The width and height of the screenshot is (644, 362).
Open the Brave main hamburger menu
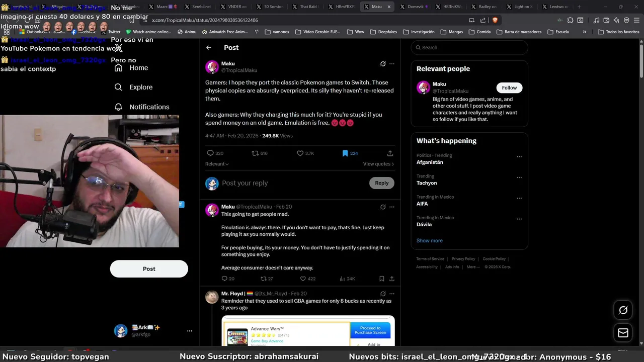tap(636, 20)
